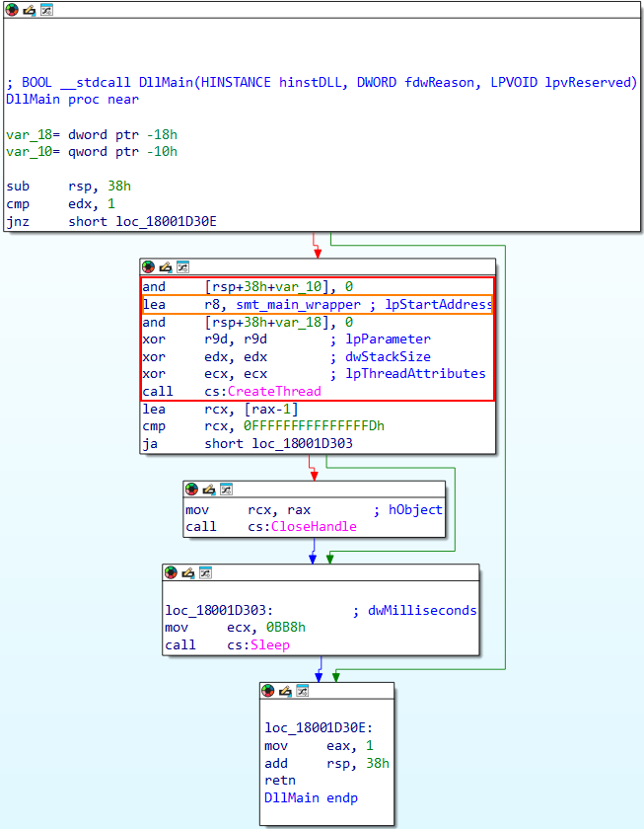This screenshot has width=644, height=829.
Task: Click the group icon on the CloseHandle block
Action: point(225,489)
